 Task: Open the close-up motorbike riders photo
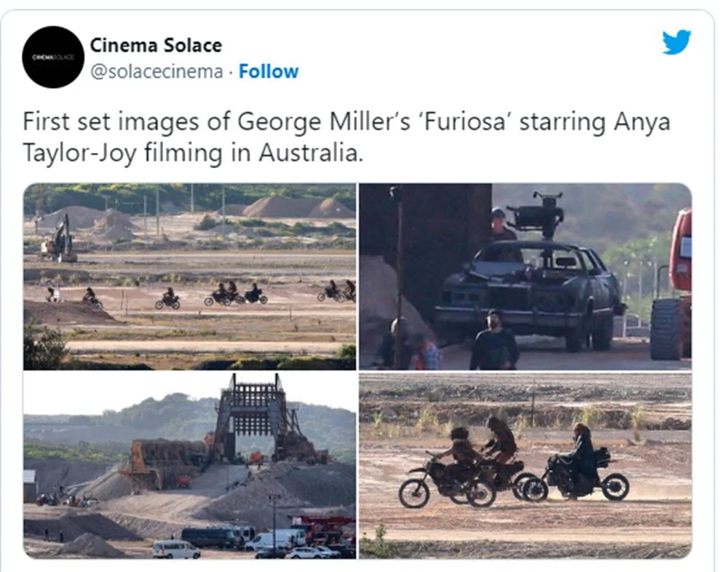[x=525, y=465]
